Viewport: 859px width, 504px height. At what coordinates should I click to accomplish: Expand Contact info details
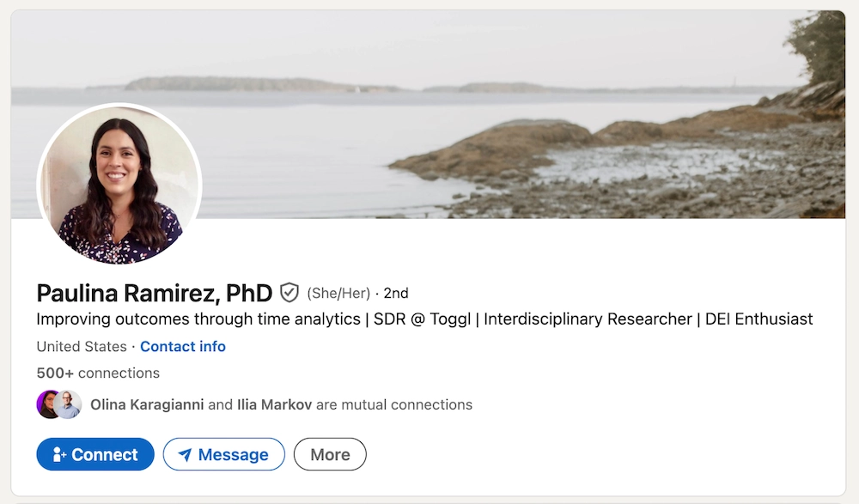pos(182,346)
